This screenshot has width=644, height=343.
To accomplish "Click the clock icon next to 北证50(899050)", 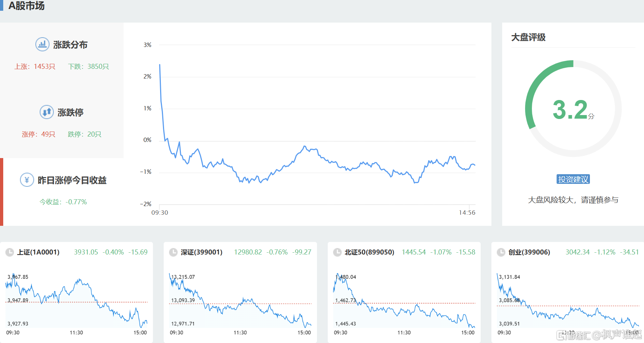I will click(337, 252).
